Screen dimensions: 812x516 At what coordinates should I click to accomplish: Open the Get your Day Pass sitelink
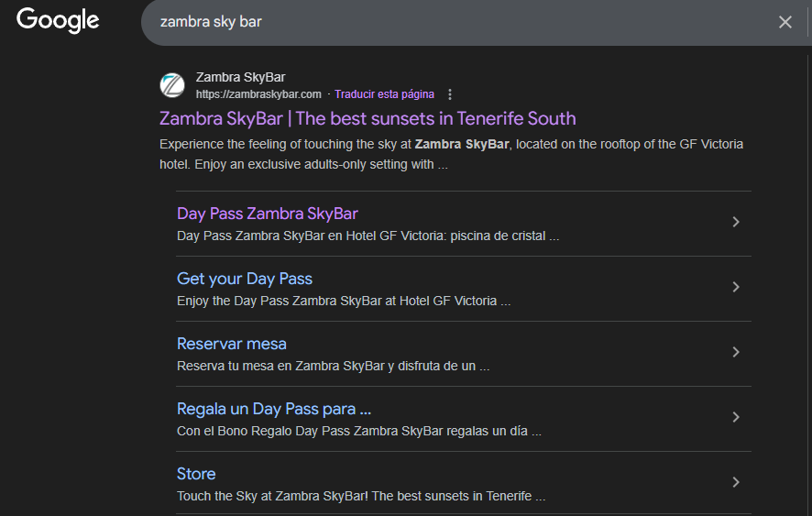245,279
